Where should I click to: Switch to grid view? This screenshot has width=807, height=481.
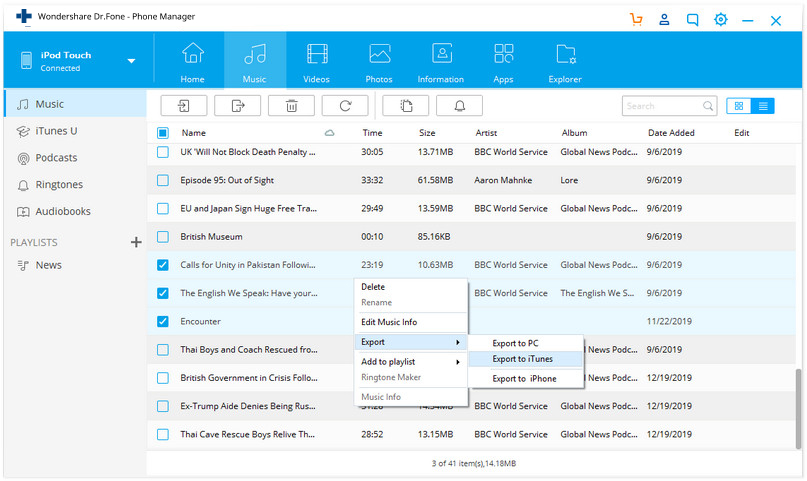(x=739, y=106)
